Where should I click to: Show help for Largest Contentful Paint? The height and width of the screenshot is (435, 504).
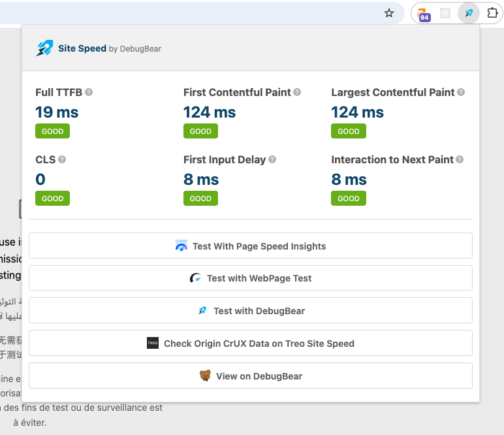[461, 92]
